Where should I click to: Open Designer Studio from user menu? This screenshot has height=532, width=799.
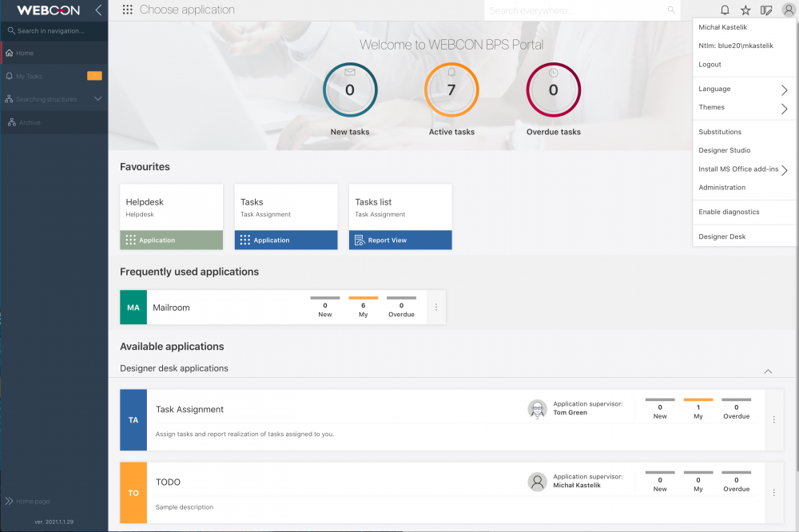pyautogui.click(x=725, y=150)
